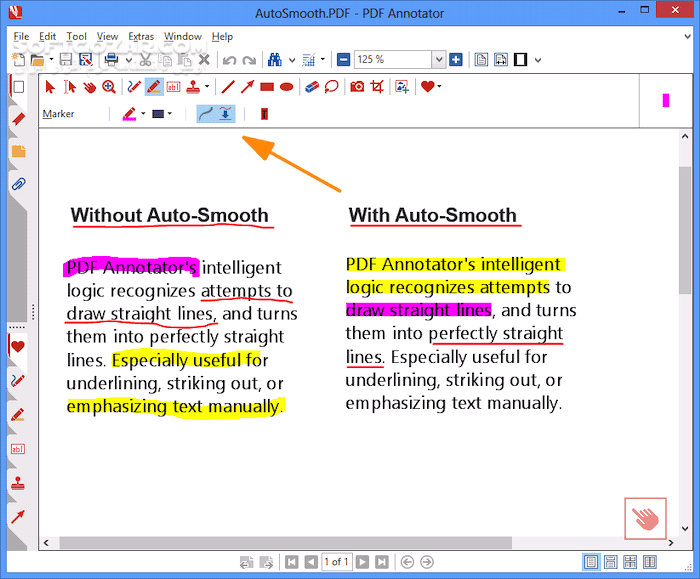Click the Redo arrow
Viewport: 700px width, 579px height.
(x=249, y=60)
